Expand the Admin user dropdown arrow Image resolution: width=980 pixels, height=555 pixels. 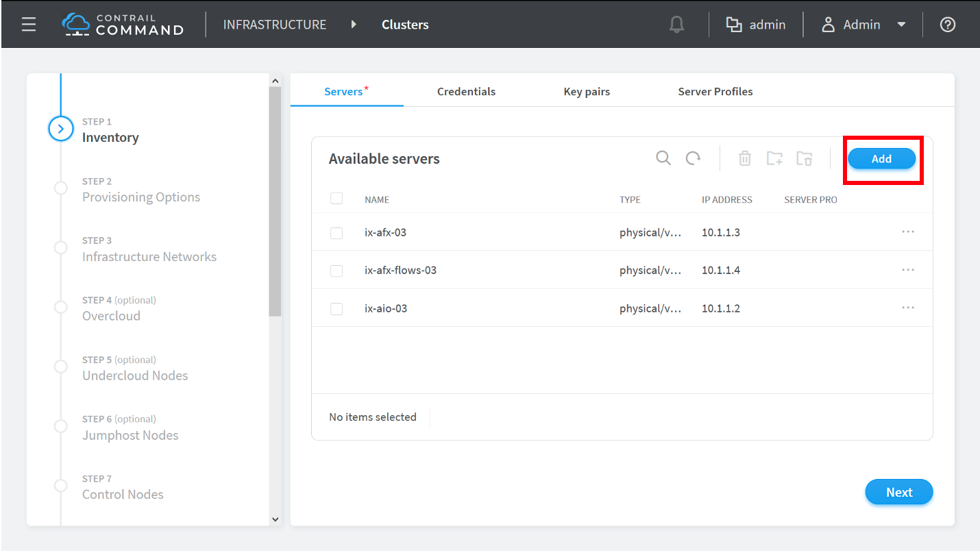(x=902, y=25)
